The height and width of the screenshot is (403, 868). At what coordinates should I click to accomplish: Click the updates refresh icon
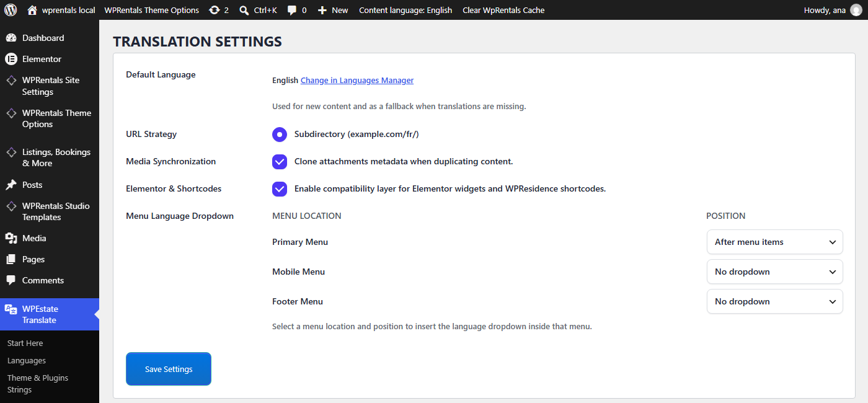click(215, 10)
